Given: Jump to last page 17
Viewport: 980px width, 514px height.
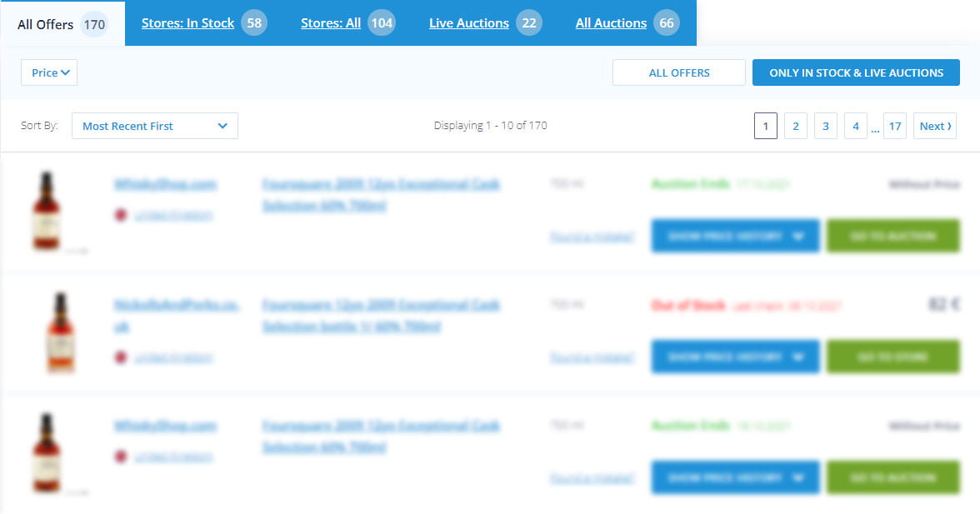Looking at the screenshot, I should 894,126.
